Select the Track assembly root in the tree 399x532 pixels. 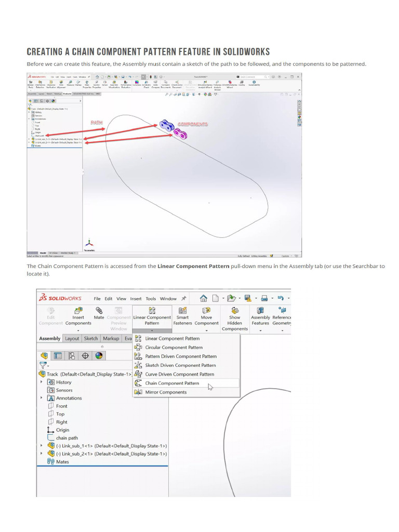tap(85, 374)
